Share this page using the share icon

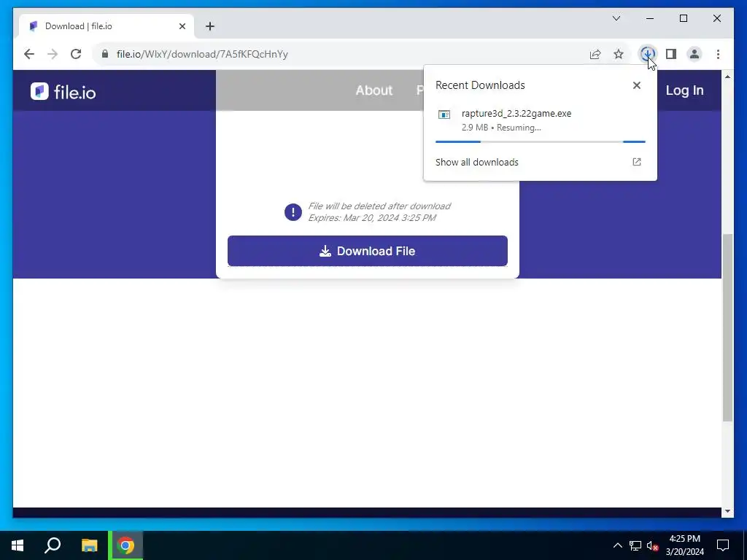tap(595, 54)
